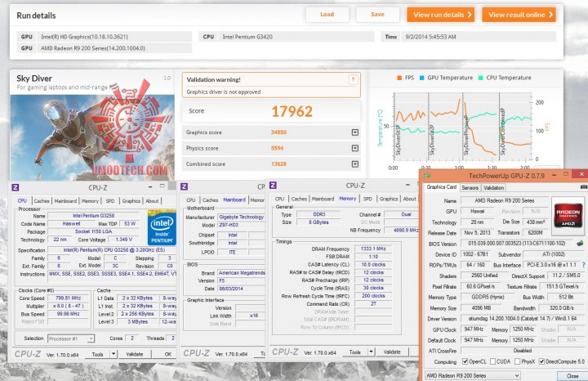Image resolution: width=588 pixels, height=381 pixels.
Task: Click the SkyDiverCombinedP marker on the chart
Action: (502, 132)
